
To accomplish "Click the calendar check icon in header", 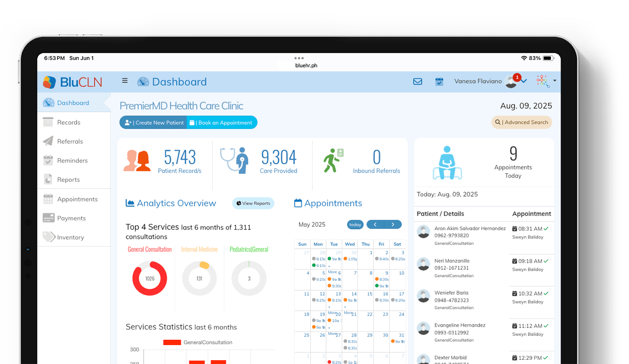I will (439, 82).
